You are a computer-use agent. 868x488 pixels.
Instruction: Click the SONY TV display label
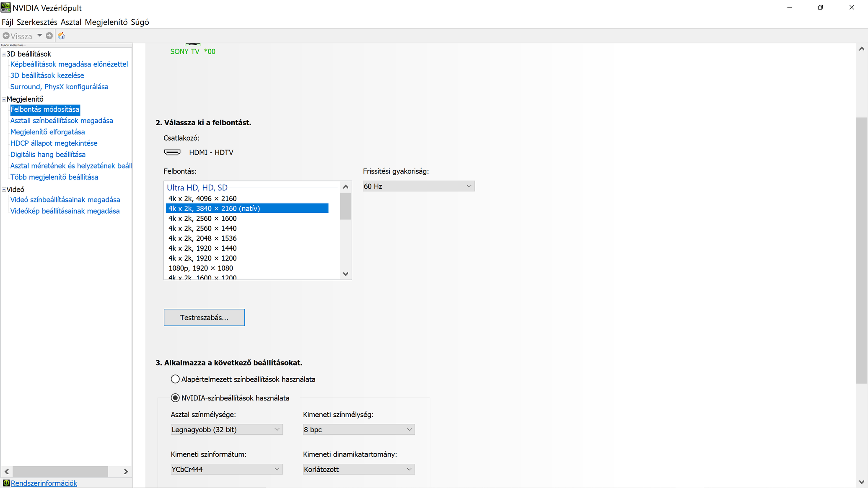(x=193, y=52)
